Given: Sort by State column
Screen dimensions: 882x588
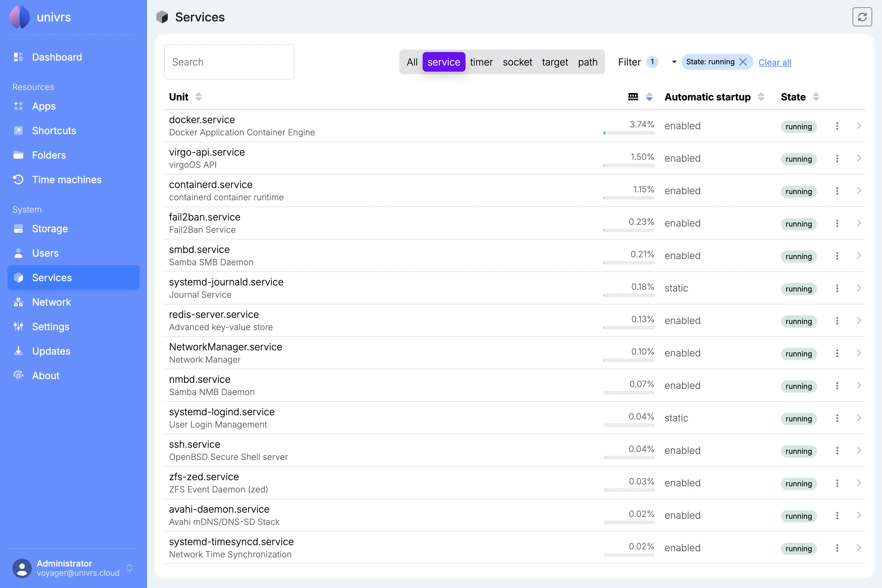Looking at the screenshot, I should click(816, 97).
